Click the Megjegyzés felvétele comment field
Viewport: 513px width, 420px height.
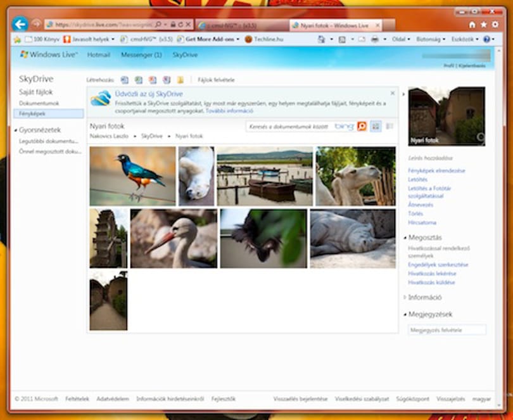447,330
